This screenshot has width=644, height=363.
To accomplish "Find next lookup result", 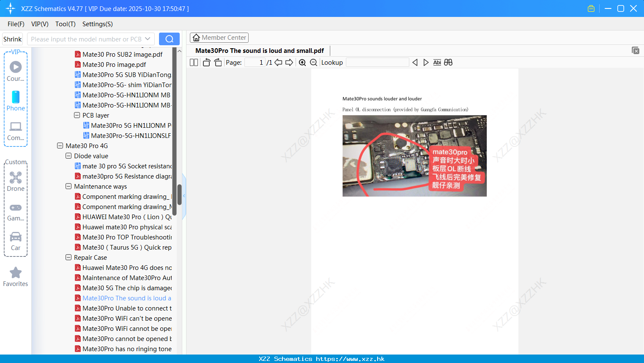I will pos(426,63).
